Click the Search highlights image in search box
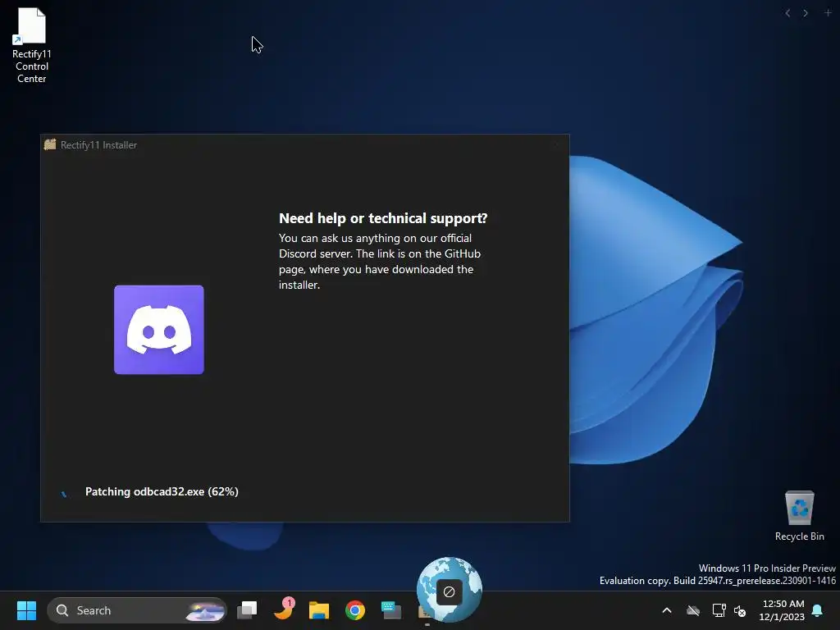840x630 pixels. coord(204,610)
